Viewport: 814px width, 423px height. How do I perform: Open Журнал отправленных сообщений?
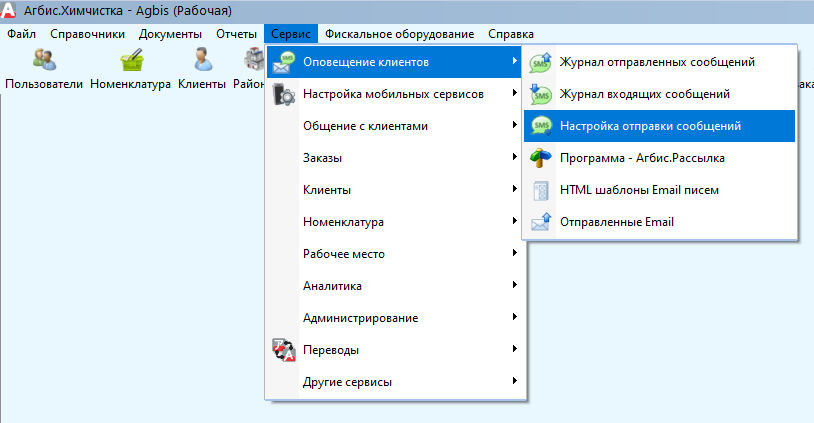659,62
